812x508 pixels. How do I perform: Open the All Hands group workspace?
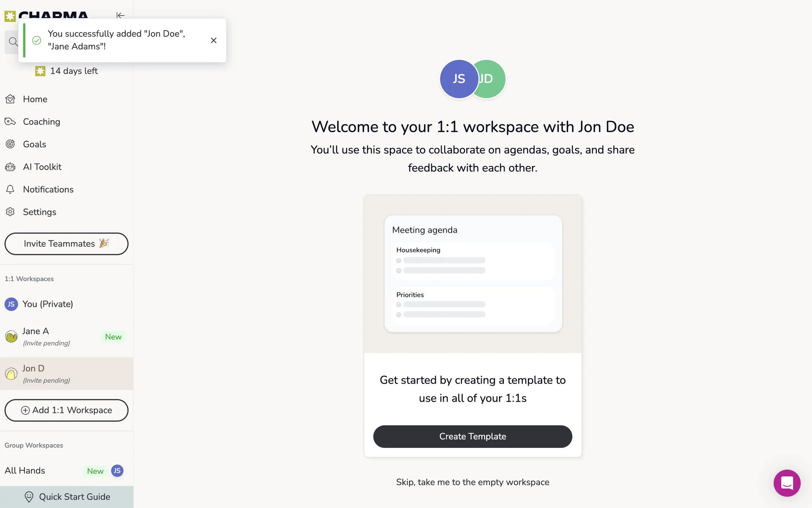66,471
